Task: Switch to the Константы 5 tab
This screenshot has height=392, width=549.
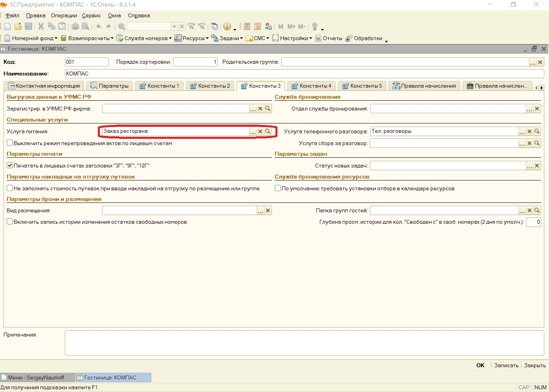Action: [x=362, y=86]
